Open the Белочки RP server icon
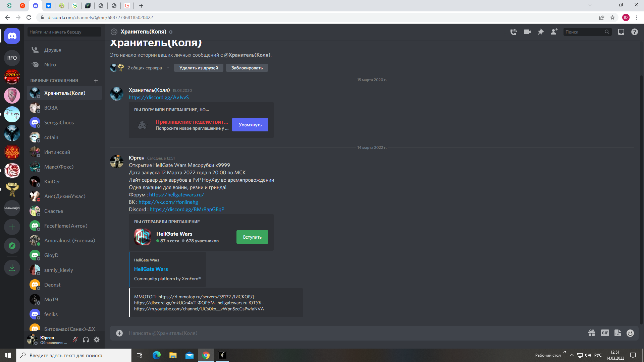644x362 pixels. click(x=12, y=208)
